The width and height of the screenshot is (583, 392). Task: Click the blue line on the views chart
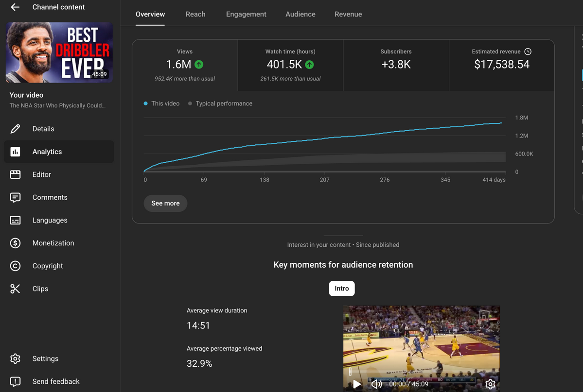click(x=325, y=138)
